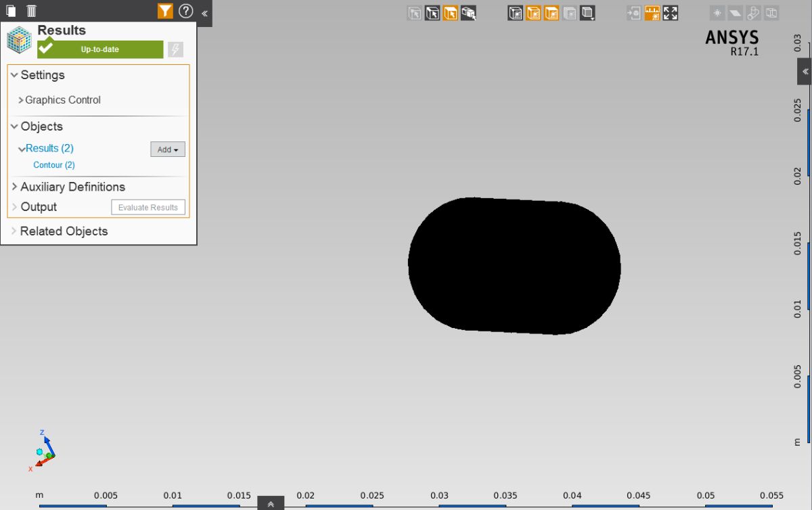Expand bottom panel with up chevrons

[x=271, y=503]
